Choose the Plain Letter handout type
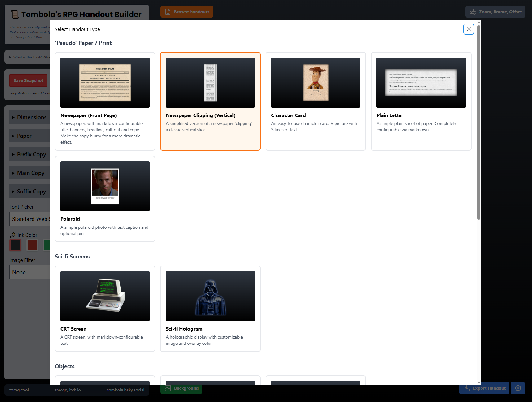The height and width of the screenshot is (402, 532). pos(421,101)
